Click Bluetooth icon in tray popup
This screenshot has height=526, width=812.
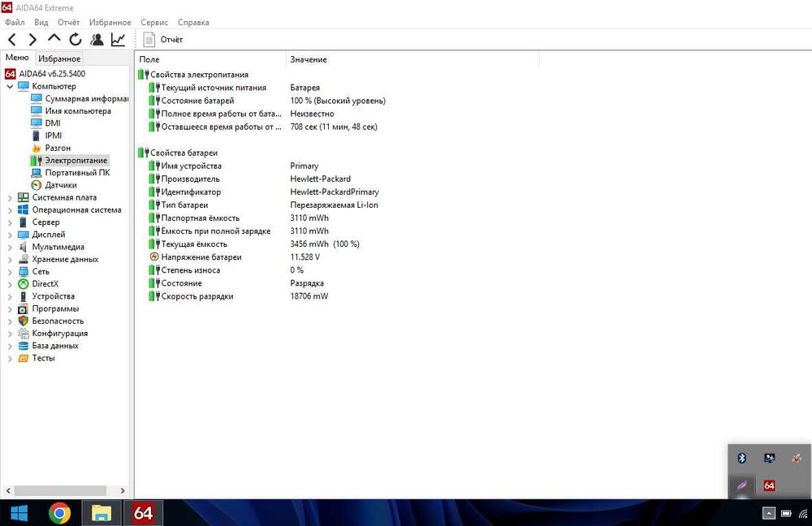(741, 458)
